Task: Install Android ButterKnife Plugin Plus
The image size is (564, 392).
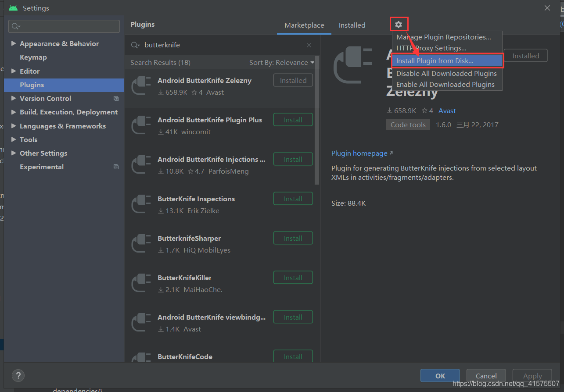Action: click(x=293, y=120)
